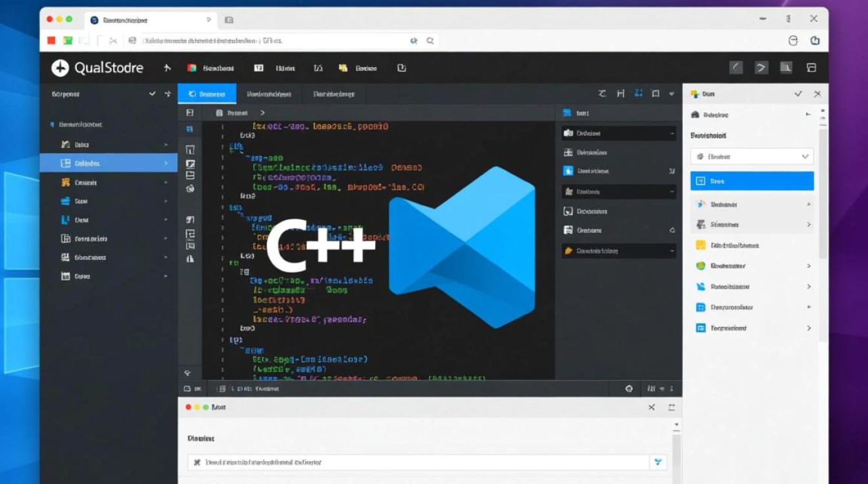Toggle the checkmark in the left sidebar header
Screen dimensions: 868x484
(152, 94)
